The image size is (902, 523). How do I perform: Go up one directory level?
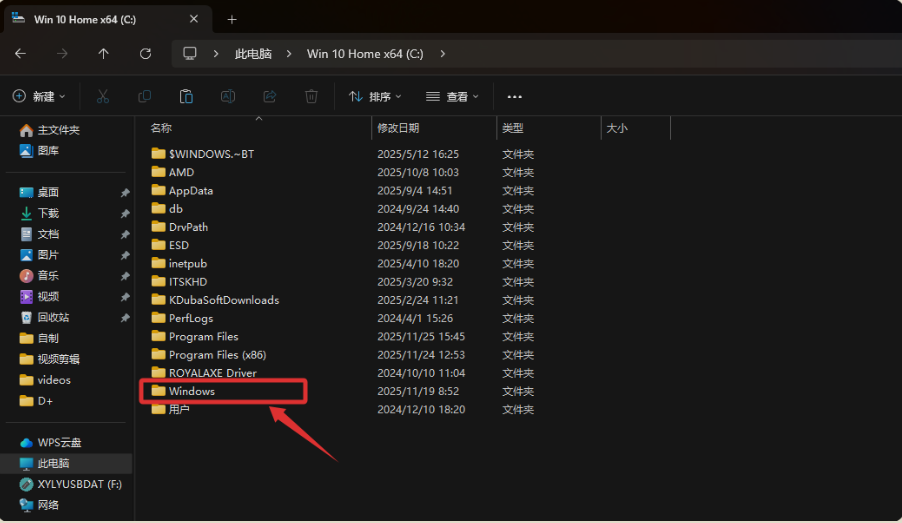tap(103, 54)
